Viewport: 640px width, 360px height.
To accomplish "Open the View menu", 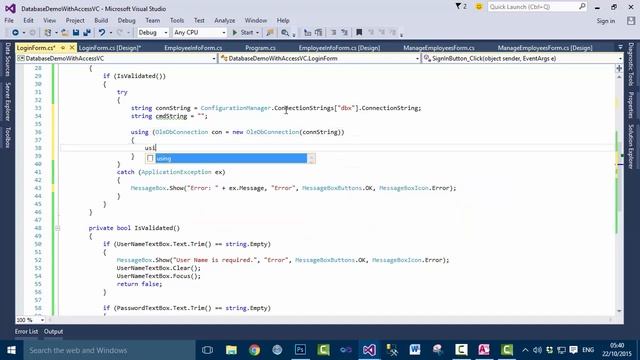I will point(49,20).
